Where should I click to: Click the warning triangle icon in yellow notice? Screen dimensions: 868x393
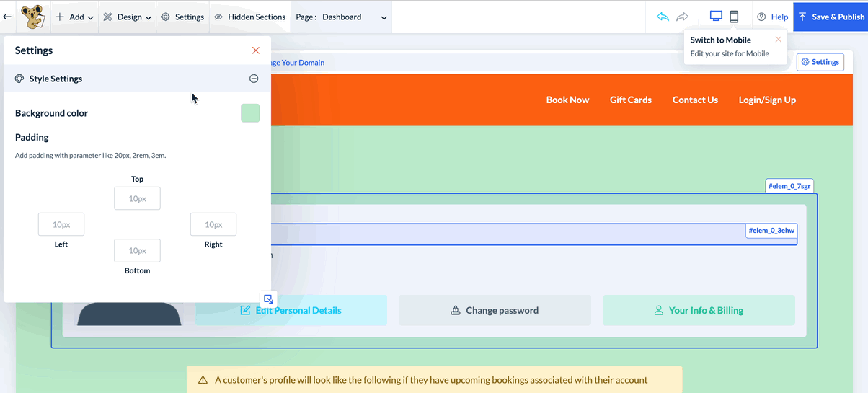(x=203, y=380)
